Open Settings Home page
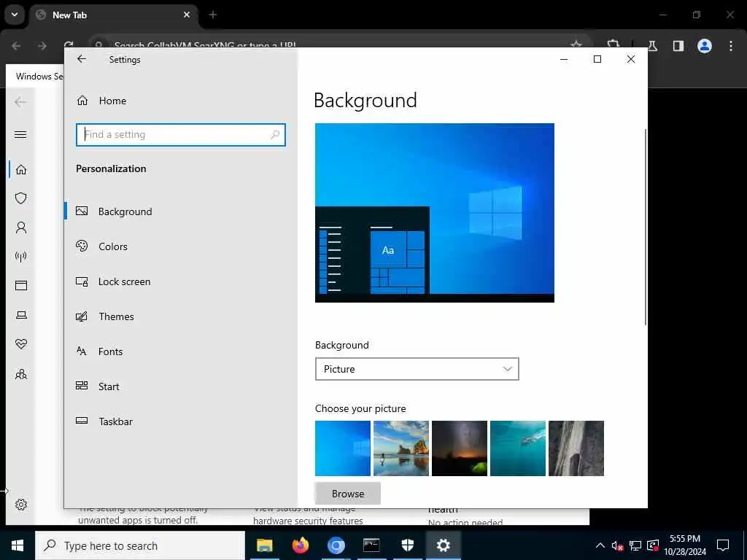Screen dimensions: 747x560 pos(102,101)
